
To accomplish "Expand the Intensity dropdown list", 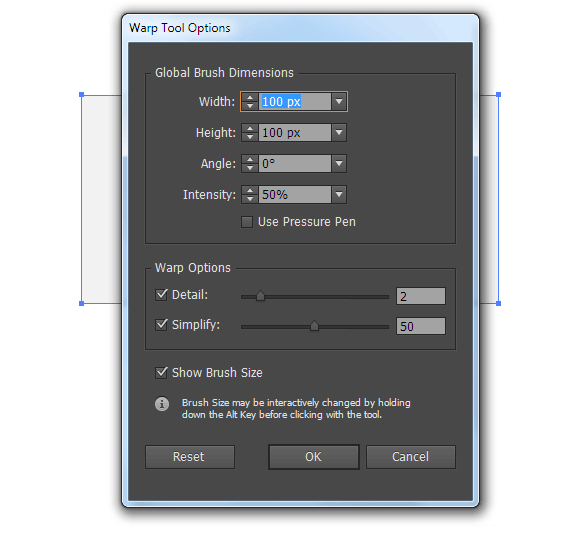I will (x=339, y=194).
